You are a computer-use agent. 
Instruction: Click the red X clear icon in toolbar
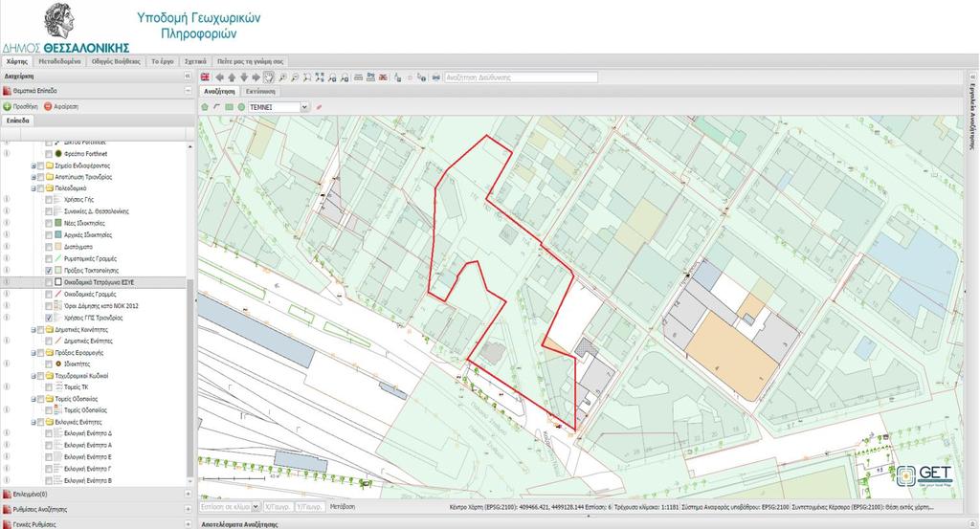pos(383,77)
